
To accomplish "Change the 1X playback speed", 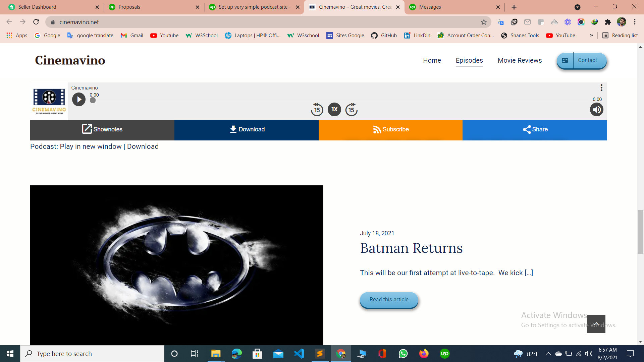I will pos(334,110).
